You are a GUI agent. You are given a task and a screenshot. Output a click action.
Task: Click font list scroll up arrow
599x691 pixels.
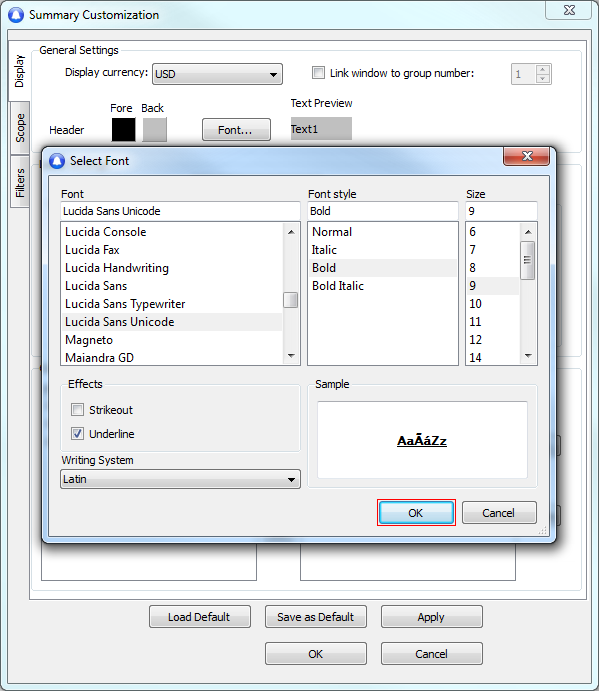[291, 232]
